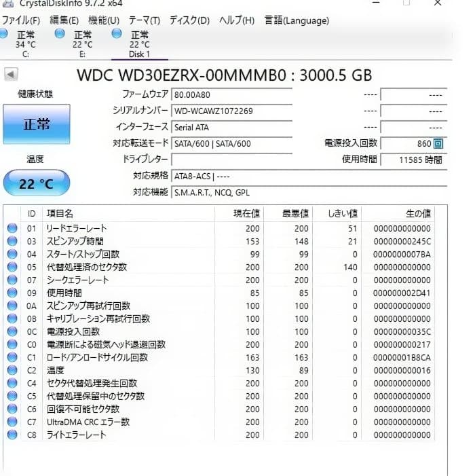Click the 正常 health status button

point(37,124)
